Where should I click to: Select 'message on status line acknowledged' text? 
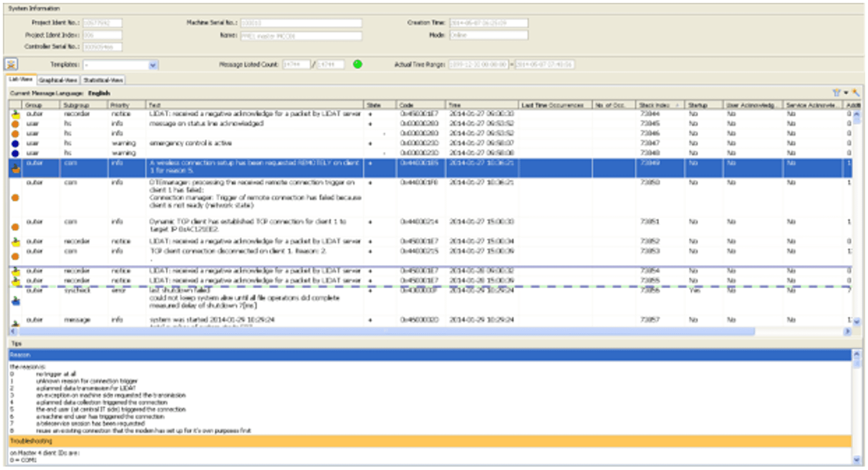206,123
